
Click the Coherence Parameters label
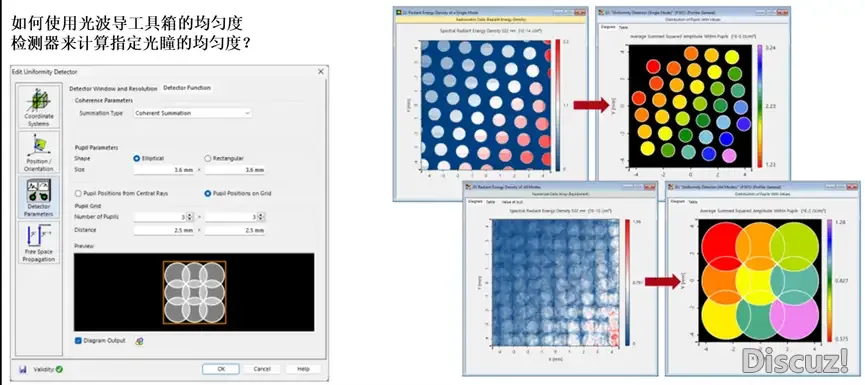click(x=104, y=100)
